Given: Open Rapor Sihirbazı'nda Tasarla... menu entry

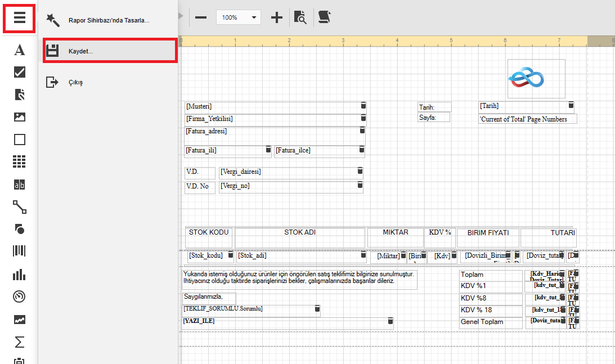Looking at the screenshot, I should coord(109,20).
